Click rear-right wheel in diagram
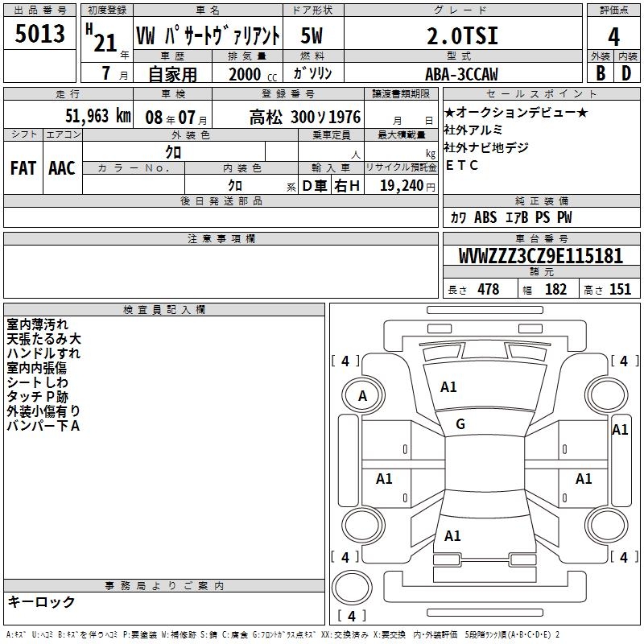The image size is (644, 644). [x=606, y=525]
